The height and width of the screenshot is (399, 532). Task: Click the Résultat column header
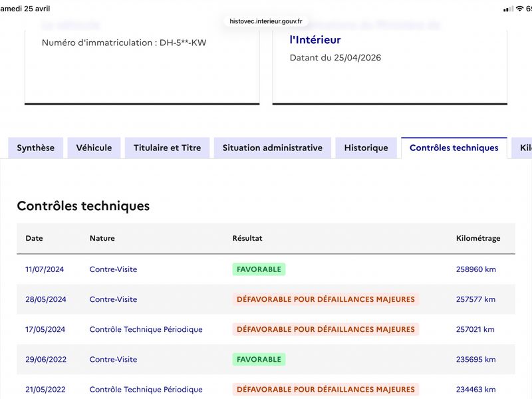tap(247, 238)
